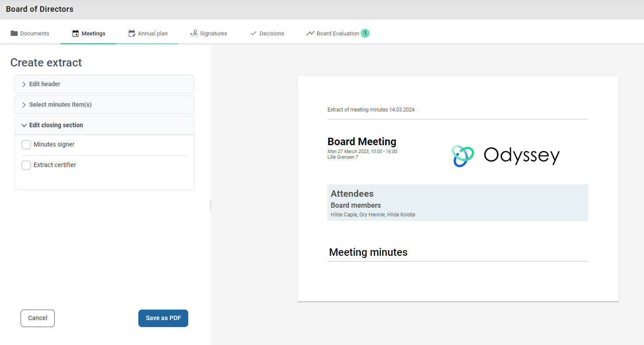
Task: Click the panel splitter handle
Action: 211,205
